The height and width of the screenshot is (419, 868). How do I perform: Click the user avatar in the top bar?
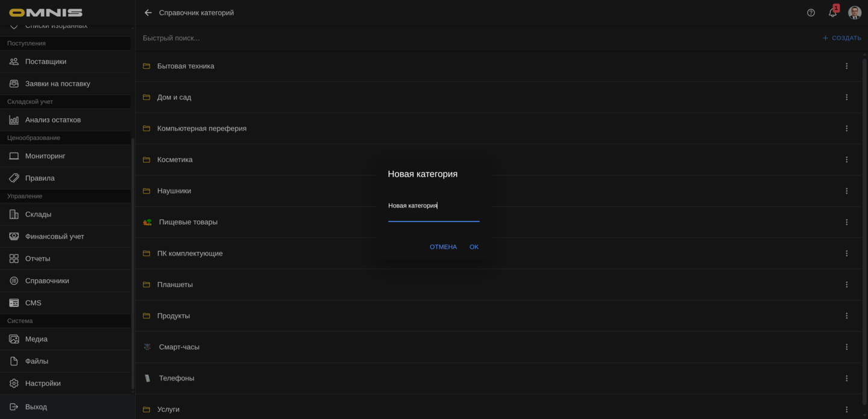855,12
